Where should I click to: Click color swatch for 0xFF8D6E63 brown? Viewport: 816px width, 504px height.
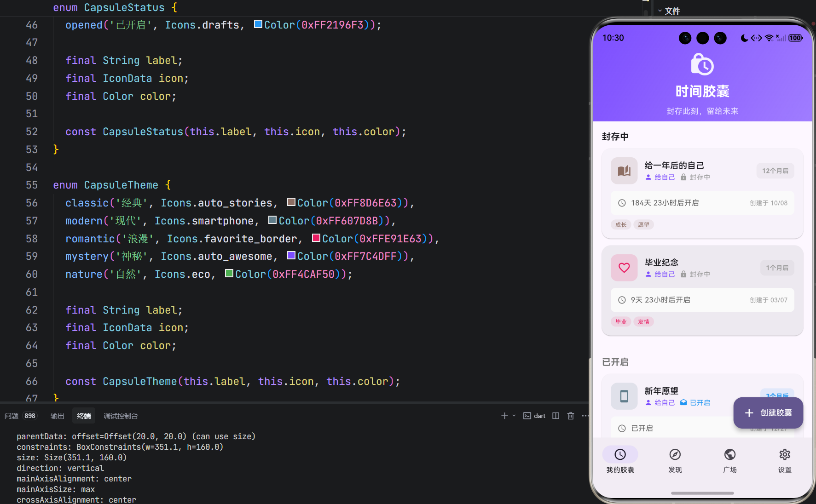[291, 202]
